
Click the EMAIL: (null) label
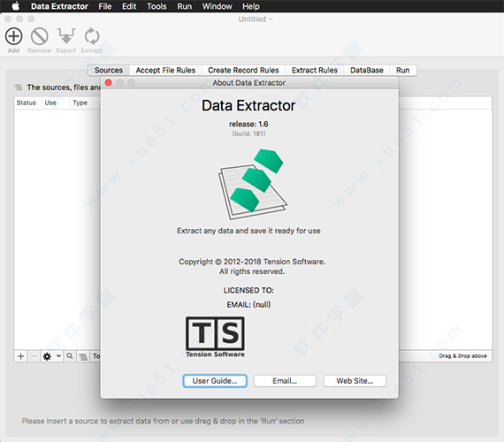(x=248, y=304)
